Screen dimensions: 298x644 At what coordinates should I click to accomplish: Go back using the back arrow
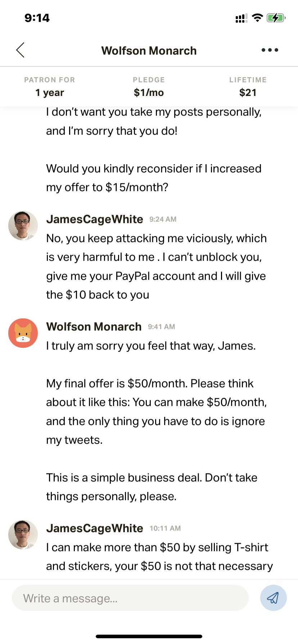click(x=21, y=50)
